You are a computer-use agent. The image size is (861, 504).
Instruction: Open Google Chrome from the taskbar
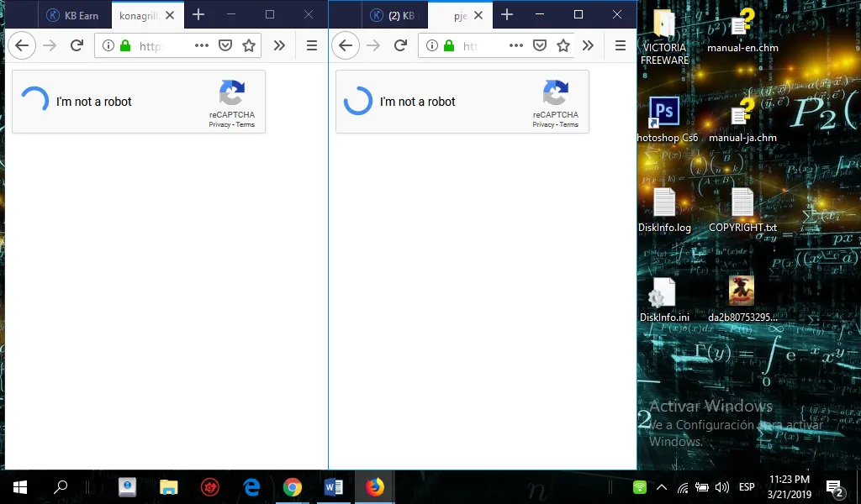click(x=292, y=487)
